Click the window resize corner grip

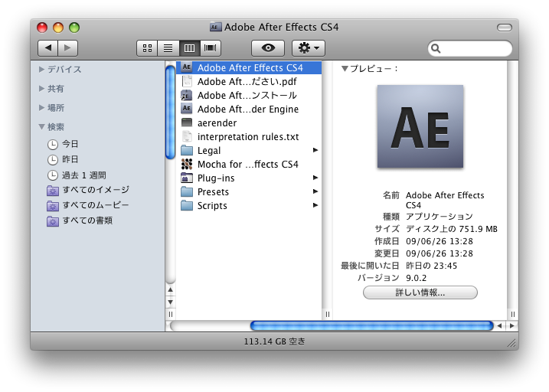512,344
